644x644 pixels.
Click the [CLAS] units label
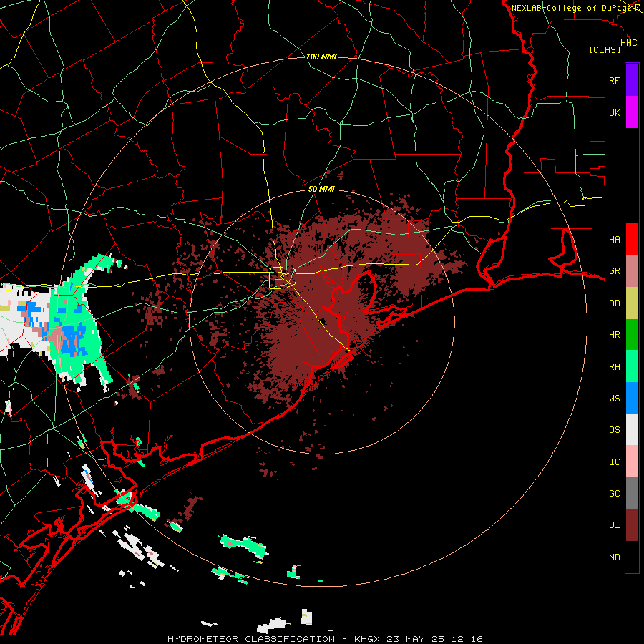point(605,49)
